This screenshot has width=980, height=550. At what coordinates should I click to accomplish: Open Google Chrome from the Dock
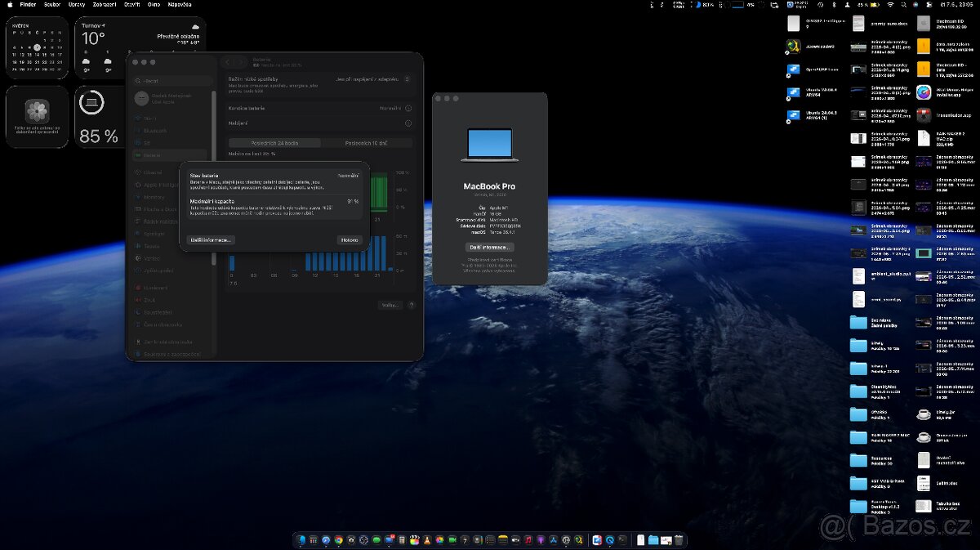tap(338, 540)
